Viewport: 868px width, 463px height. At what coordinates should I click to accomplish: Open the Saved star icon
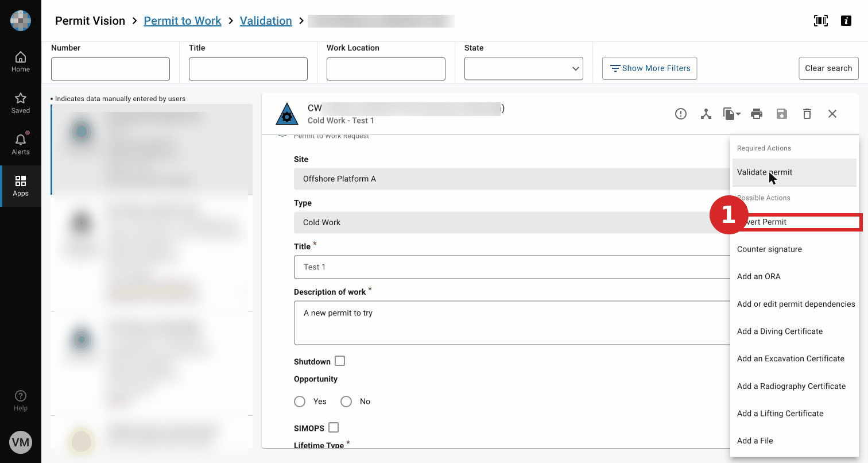pos(21,103)
